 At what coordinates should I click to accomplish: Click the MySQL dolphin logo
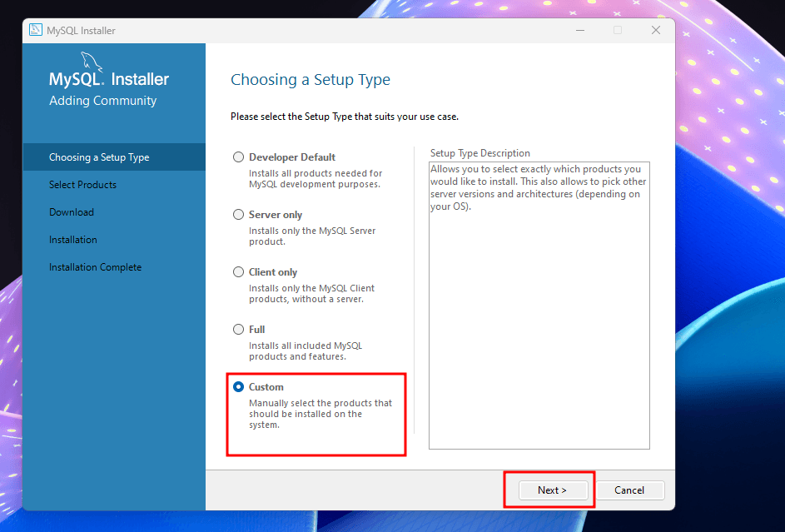click(91, 62)
